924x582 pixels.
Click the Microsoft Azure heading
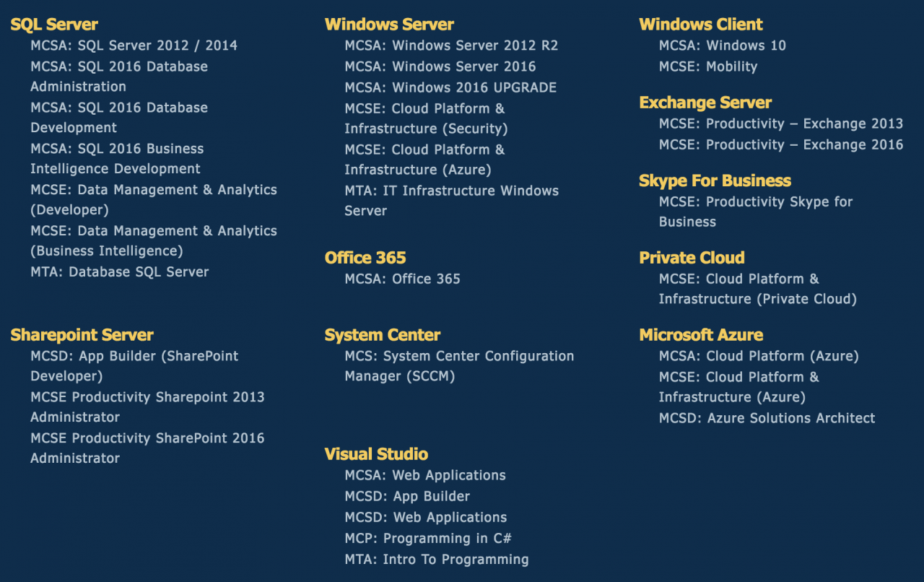click(x=701, y=335)
